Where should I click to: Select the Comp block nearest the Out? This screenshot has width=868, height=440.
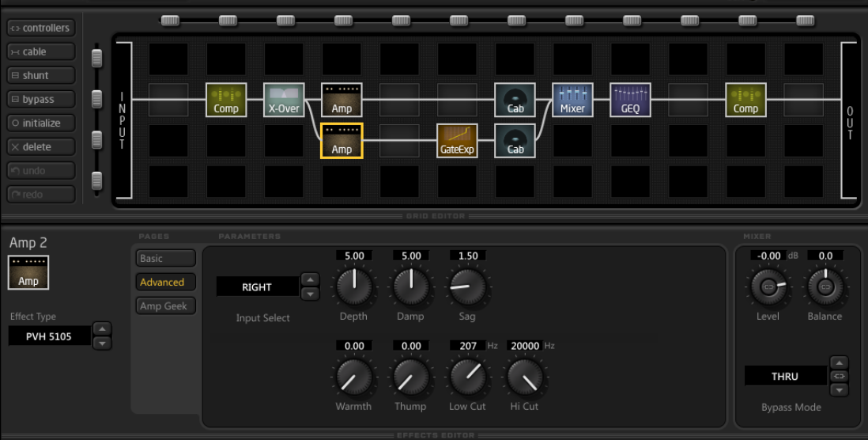[745, 100]
